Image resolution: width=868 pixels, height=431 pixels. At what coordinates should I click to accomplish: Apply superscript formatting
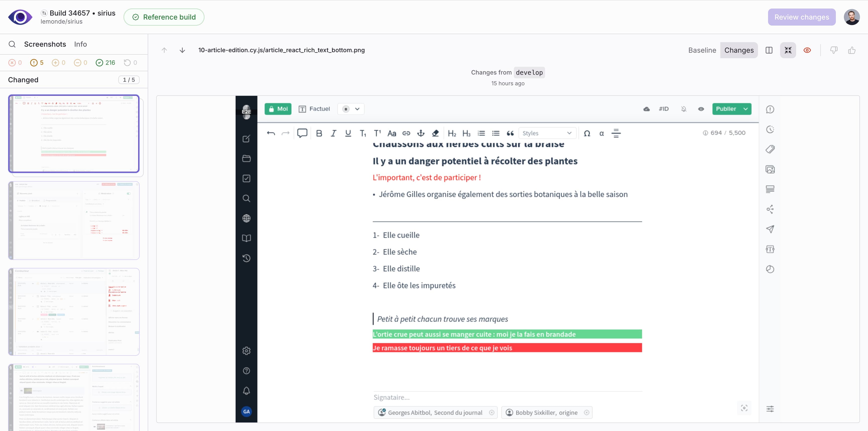point(377,133)
